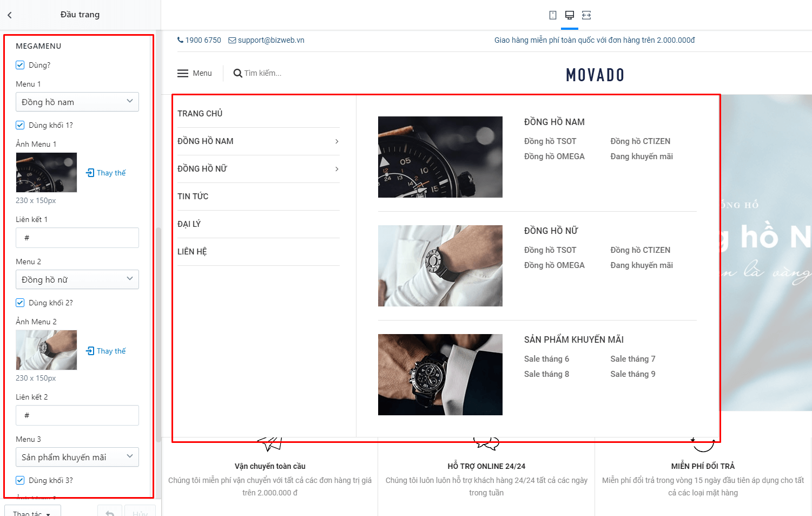Click the 'Vận chuyển toàn cầu' heading
This screenshot has width=812, height=516.
pos(270,466)
